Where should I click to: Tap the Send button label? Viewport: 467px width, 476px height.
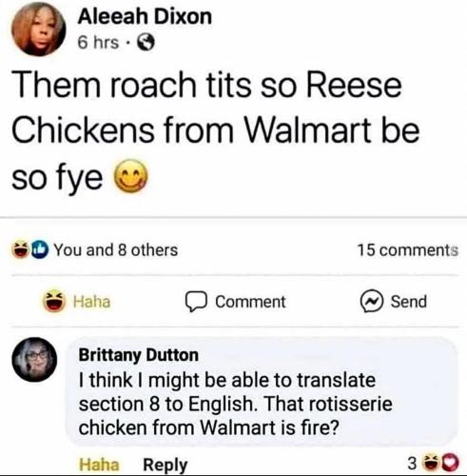408,302
